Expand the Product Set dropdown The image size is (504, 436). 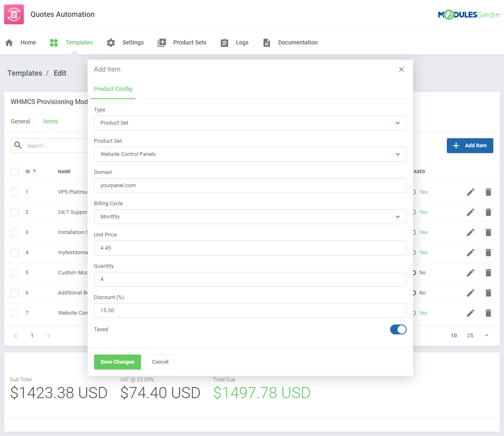(x=250, y=154)
